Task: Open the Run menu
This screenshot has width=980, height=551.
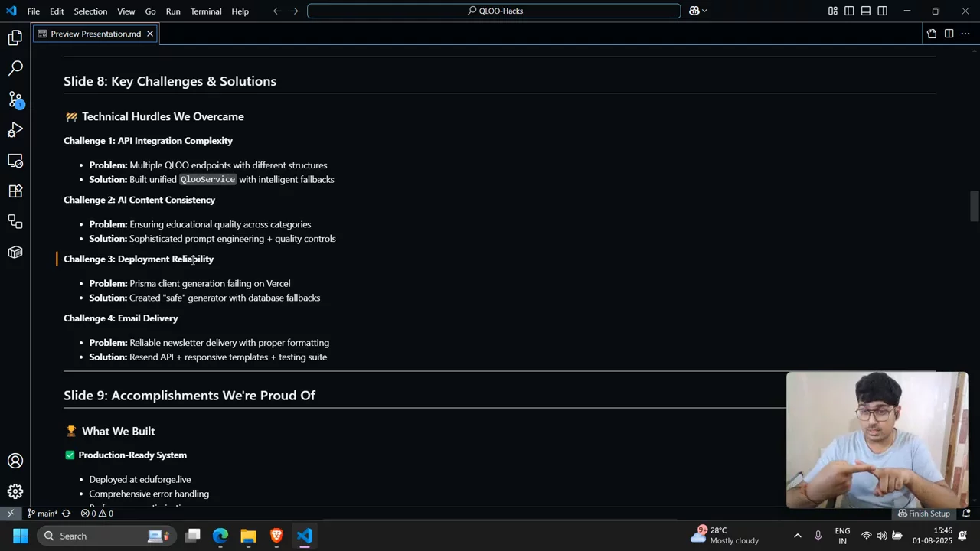Action: click(173, 11)
